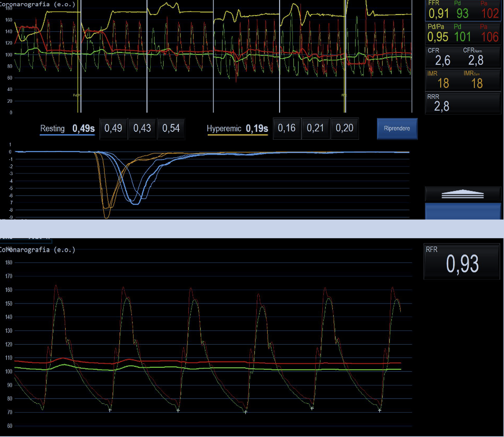Click the first resting value box 0,49
The height and width of the screenshot is (437, 504).
click(x=113, y=128)
